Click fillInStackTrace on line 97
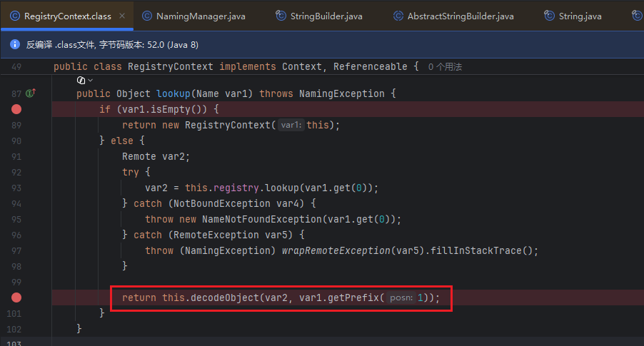The width and height of the screenshot is (644, 346). [476, 250]
